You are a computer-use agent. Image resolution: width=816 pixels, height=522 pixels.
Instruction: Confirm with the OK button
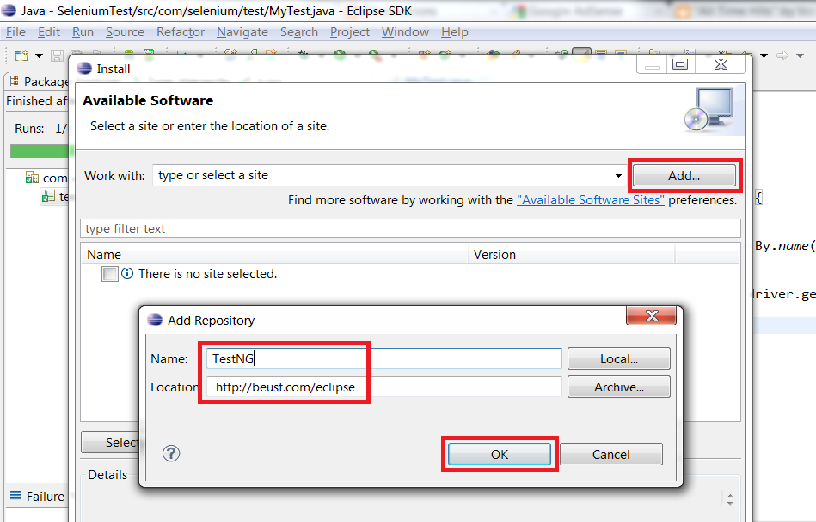tap(499, 454)
